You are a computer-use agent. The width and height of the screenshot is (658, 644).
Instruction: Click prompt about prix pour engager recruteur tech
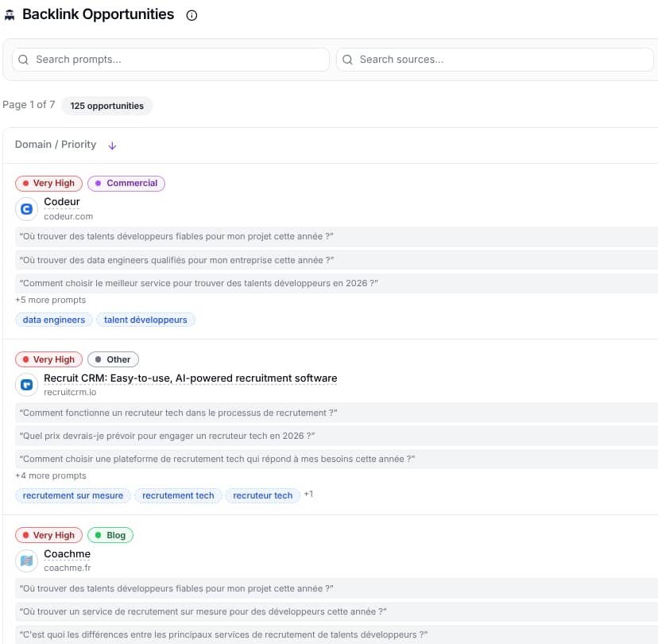[337, 436]
